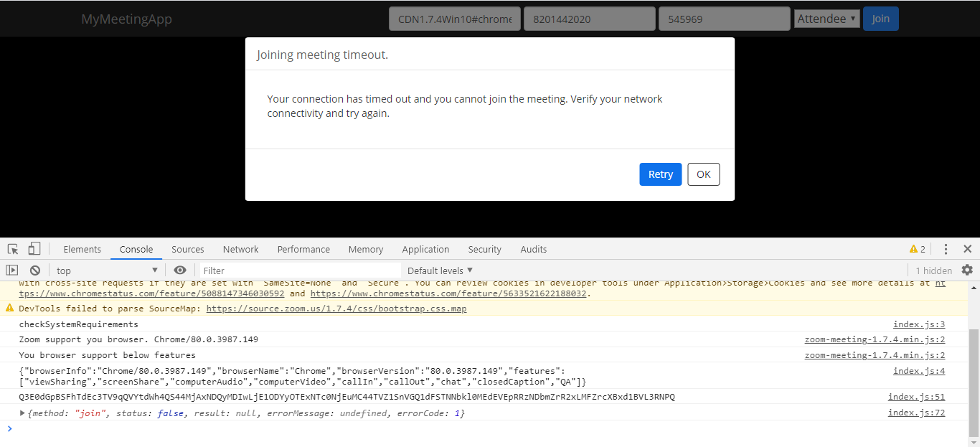Open the bootstrap.css.map source link
Viewport: 980px width, 447px height.
click(336, 309)
